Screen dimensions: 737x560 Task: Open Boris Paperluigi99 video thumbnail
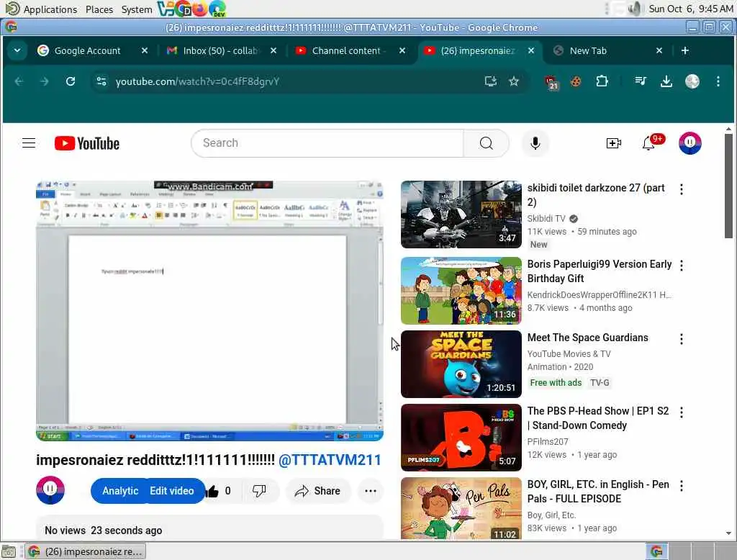click(461, 291)
